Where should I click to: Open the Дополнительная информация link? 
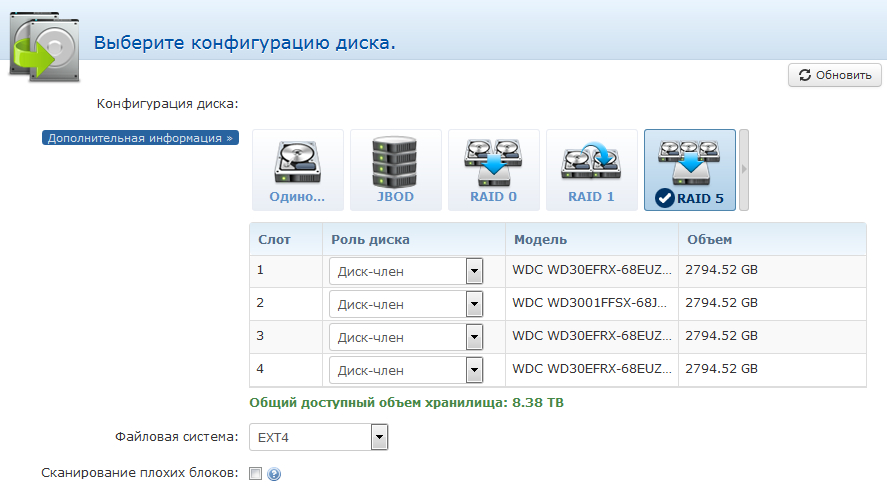tap(140, 138)
